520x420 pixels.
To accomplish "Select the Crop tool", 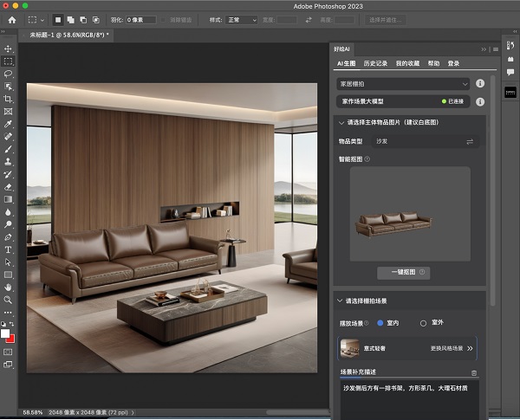I will 8,100.
